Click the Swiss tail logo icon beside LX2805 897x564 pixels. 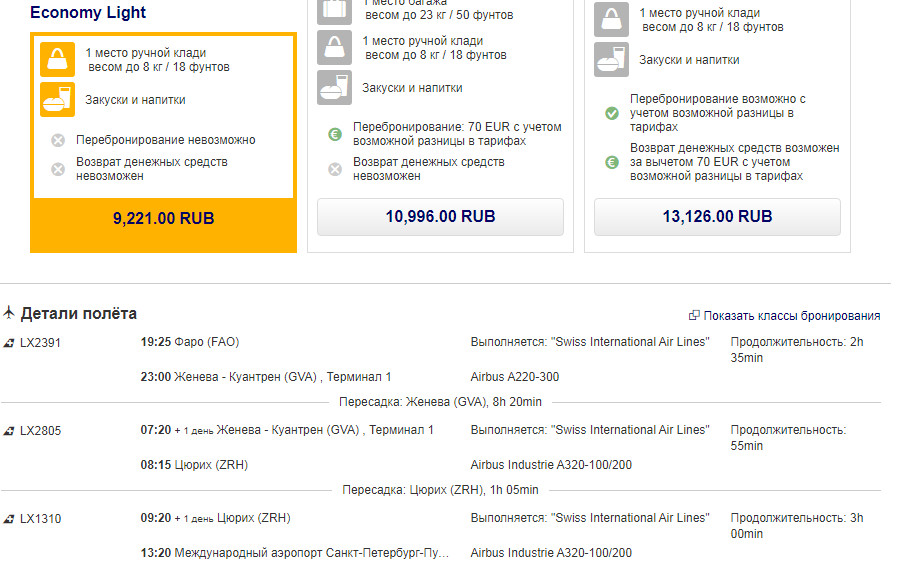(9, 431)
